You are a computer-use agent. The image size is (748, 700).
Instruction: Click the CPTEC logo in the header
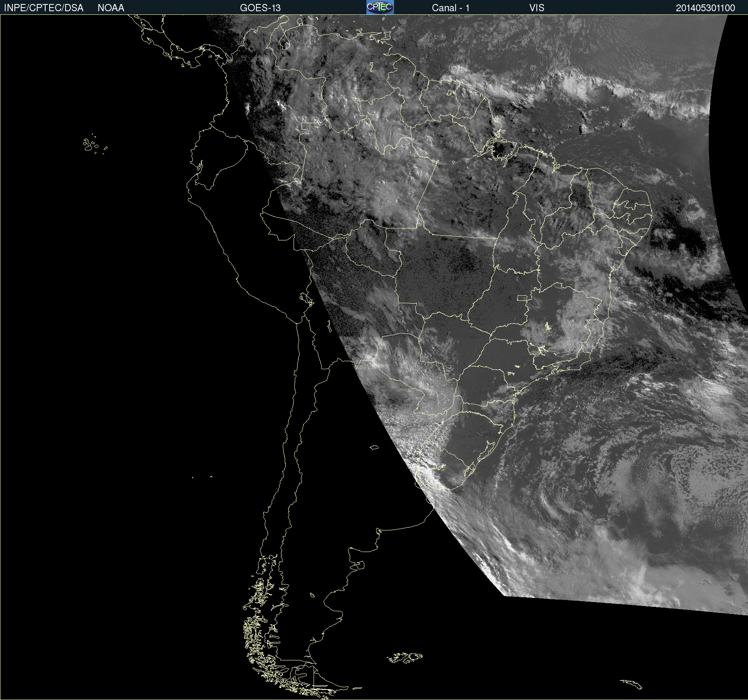380,7
